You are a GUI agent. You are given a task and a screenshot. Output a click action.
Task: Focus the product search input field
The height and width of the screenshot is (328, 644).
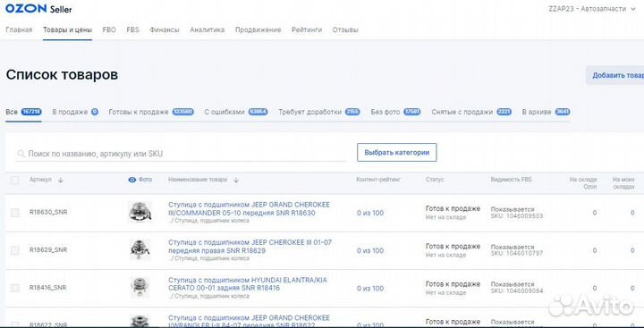tap(181, 154)
